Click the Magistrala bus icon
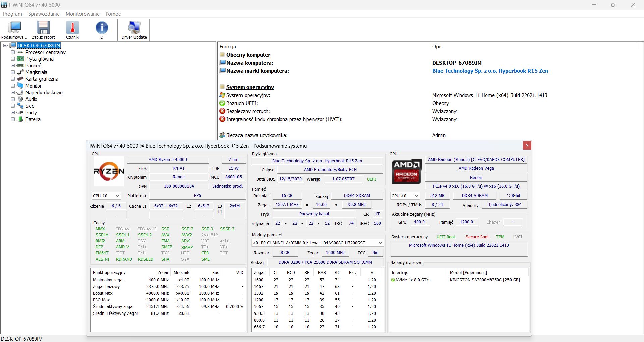 tap(20, 72)
